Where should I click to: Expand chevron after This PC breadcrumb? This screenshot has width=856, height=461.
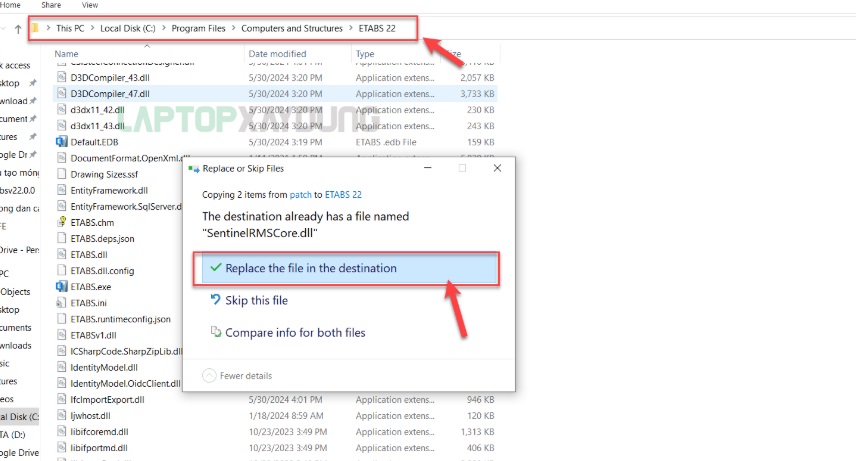(92, 28)
